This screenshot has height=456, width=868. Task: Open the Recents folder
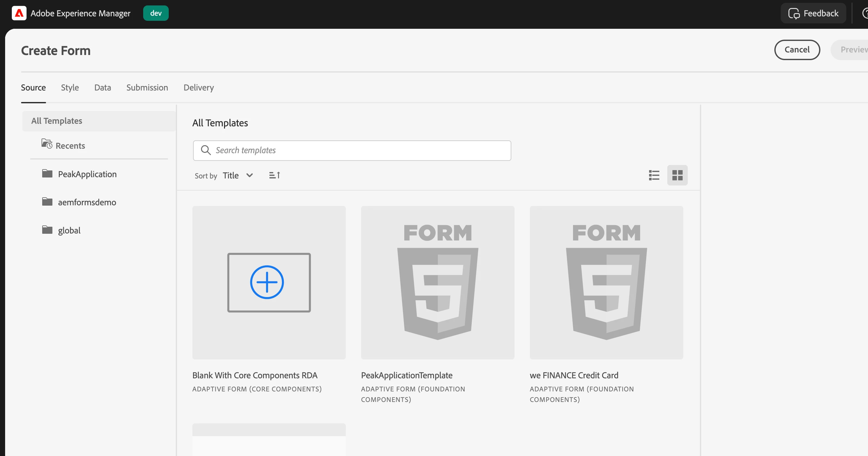[70, 146]
